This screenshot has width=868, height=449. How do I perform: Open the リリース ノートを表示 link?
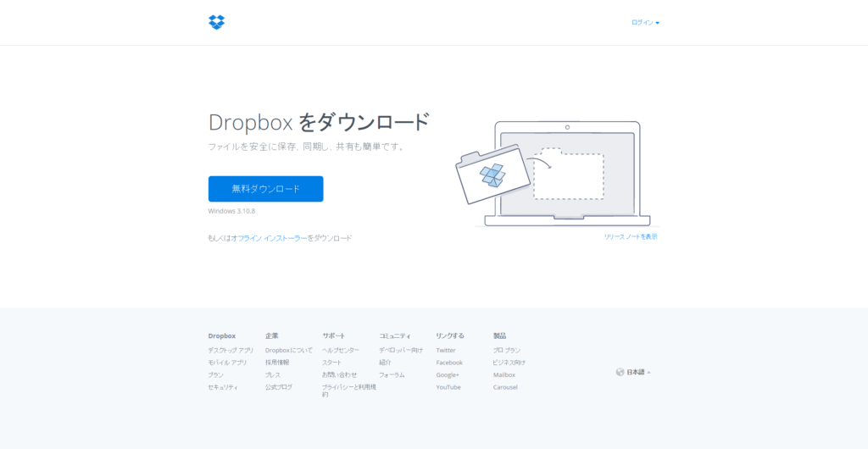pyautogui.click(x=631, y=236)
